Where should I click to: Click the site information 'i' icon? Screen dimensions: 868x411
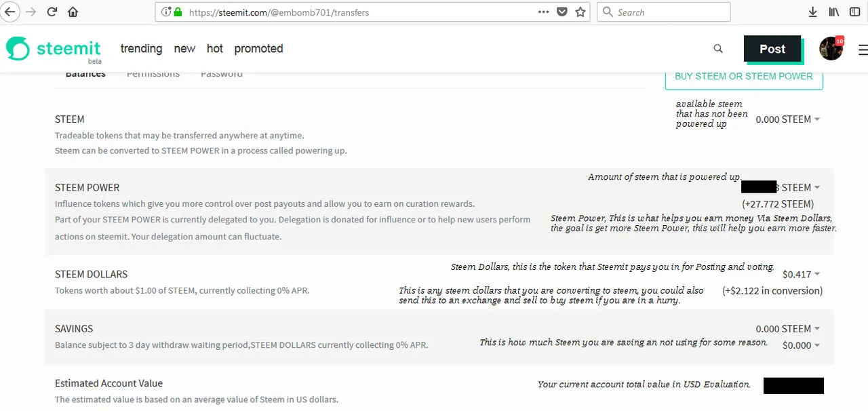[166, 12]
